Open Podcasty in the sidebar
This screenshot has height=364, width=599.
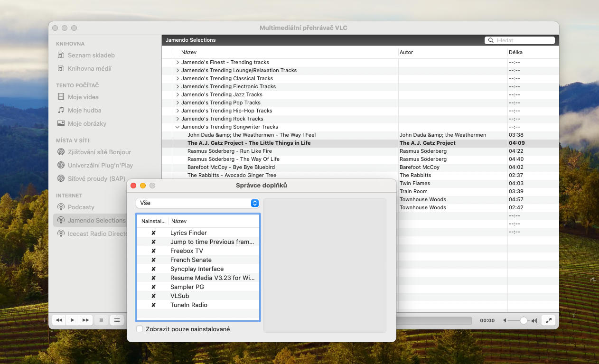[81, 207]
